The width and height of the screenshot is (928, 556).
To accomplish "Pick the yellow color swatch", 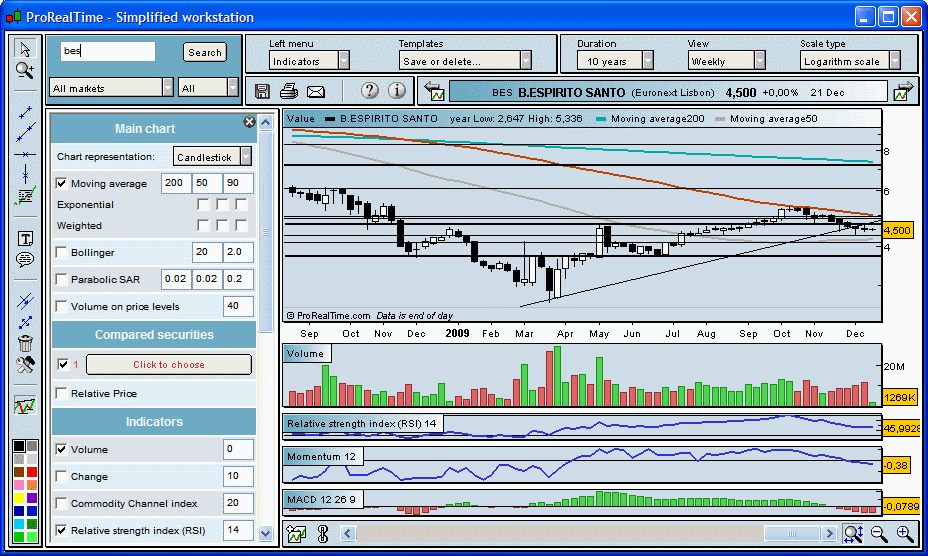I will point(19,498).
